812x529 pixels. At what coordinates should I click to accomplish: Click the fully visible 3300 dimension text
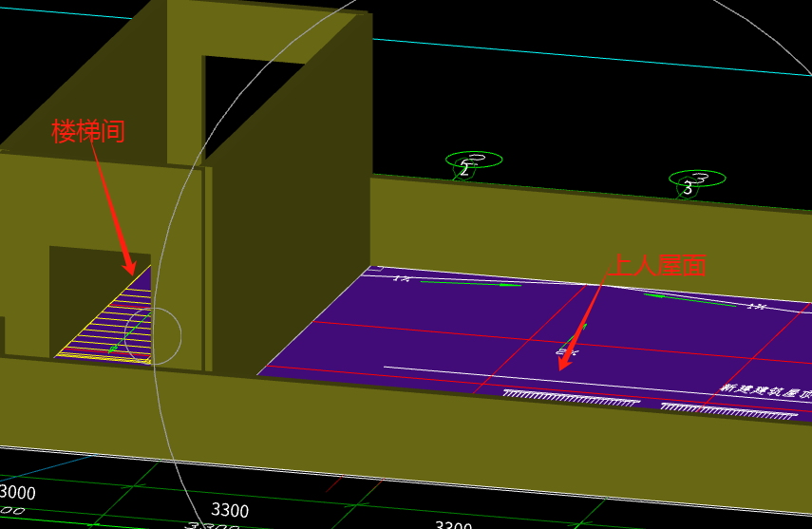(230, 510)
